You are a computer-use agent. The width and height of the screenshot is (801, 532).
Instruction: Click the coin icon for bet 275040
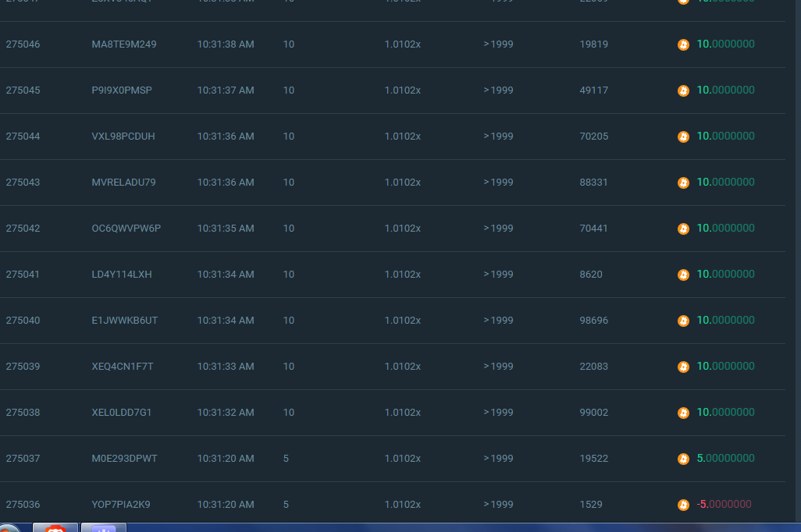coord(683,321)
